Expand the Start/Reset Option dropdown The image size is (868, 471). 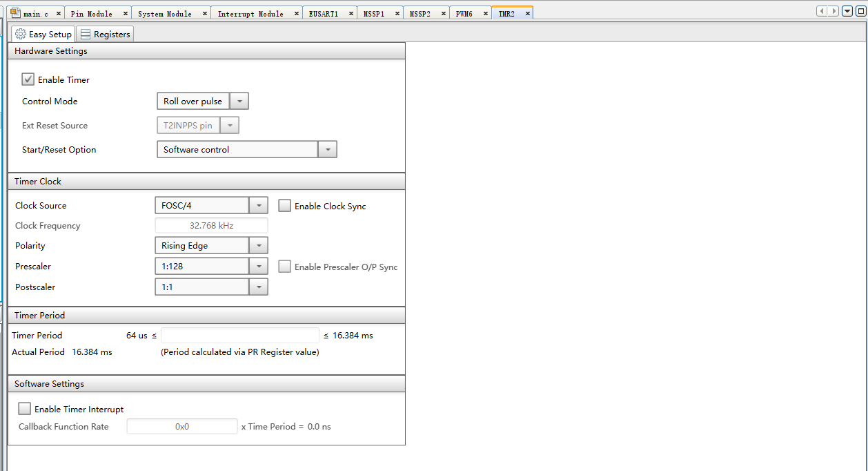click(327, 149)
